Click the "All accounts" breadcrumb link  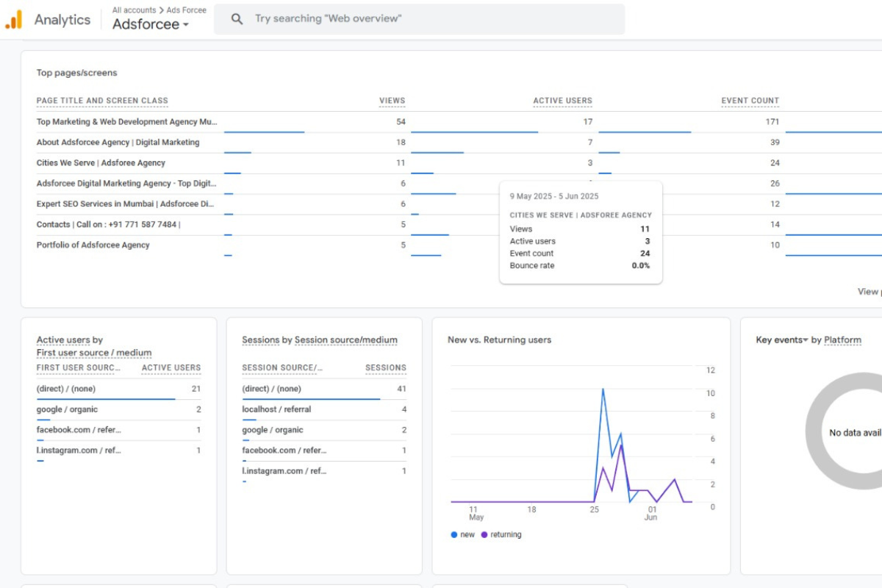(x=134, y=10)
